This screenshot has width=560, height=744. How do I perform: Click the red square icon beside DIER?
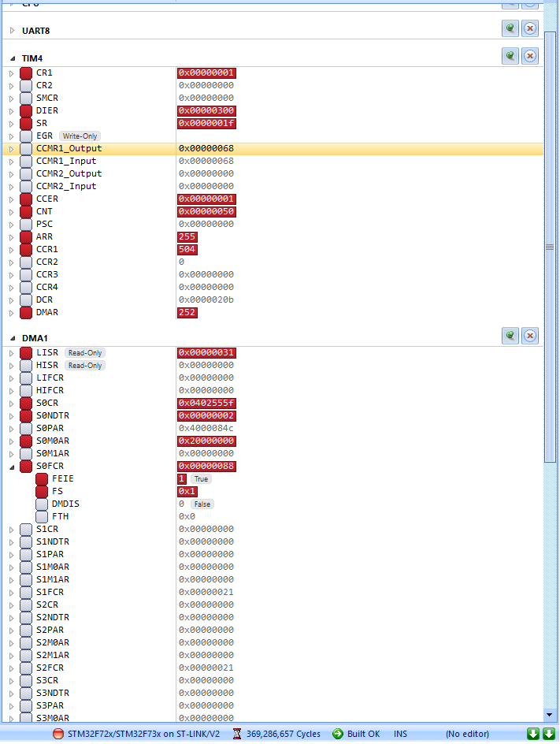click(x=26, y=111)
